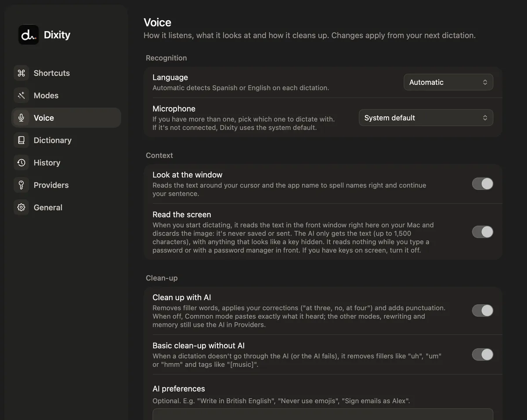The width and height of the screenshot is (527, 420).
Task: Show the History section
Action: point(66,162)
